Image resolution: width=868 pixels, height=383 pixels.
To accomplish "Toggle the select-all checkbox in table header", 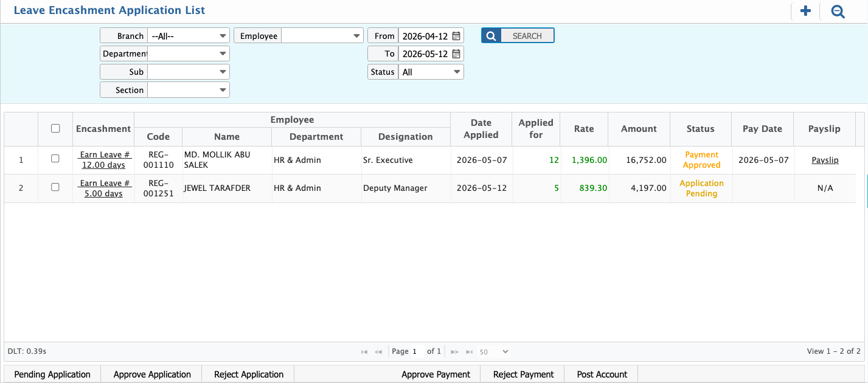I will [x=55, y=128].
